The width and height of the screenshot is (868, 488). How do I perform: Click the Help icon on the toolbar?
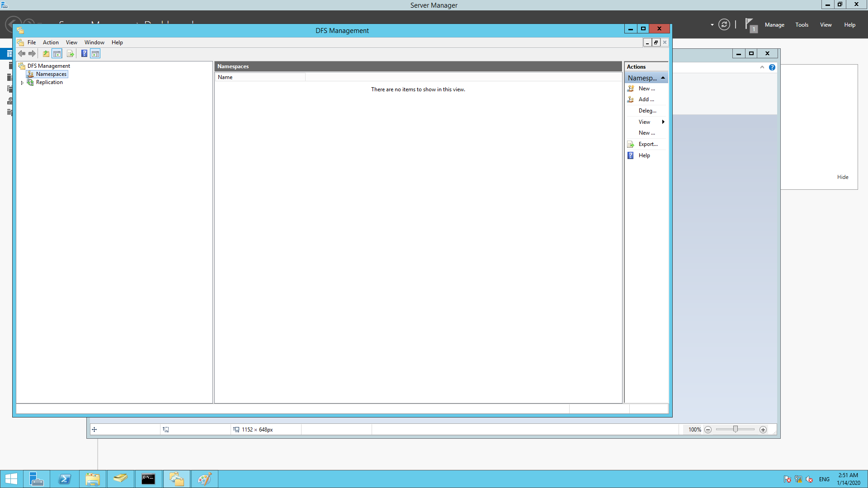(x=84, y=53)
